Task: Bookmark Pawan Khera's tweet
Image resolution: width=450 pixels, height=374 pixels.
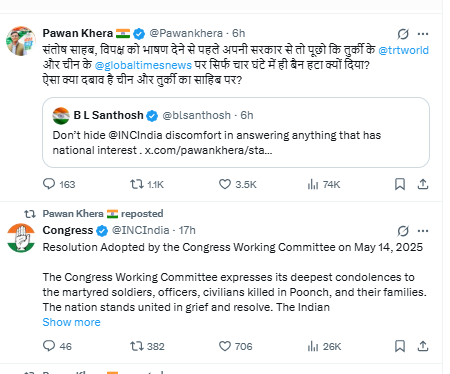Action: [400, 184]
